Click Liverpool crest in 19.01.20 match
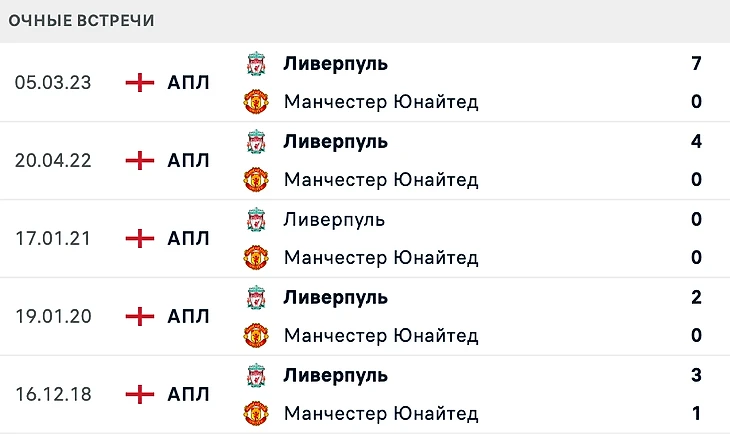 point(256,297)
